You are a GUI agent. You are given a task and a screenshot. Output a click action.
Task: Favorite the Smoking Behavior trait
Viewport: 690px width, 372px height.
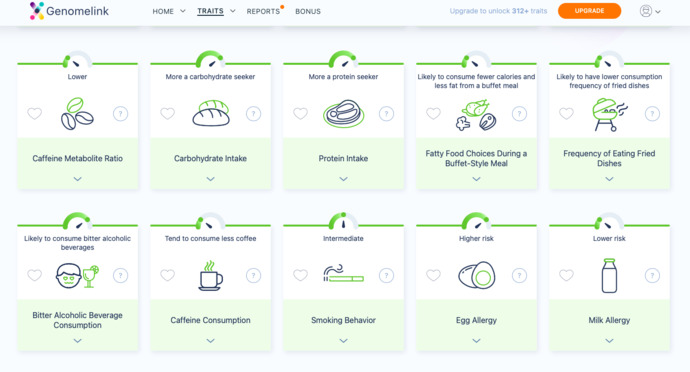[x=301, y=275]
